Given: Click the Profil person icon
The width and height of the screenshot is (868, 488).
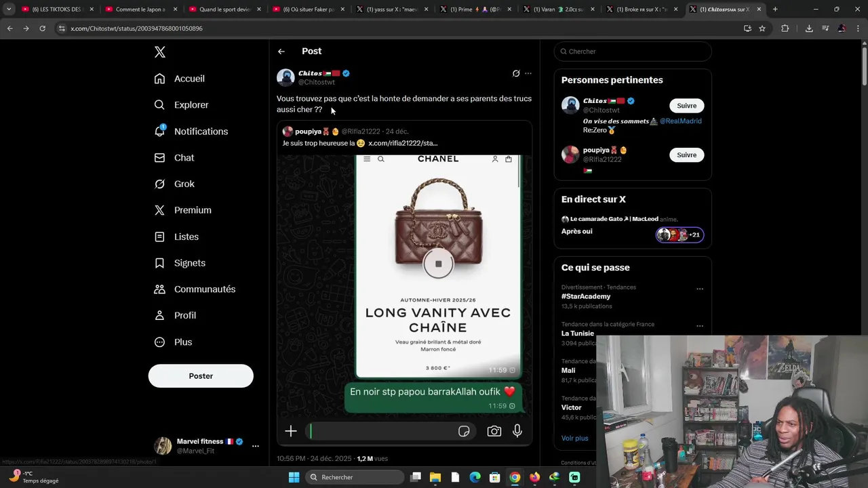Looking at the screenshot, I should pyautogui.click(x=159, y=316).
